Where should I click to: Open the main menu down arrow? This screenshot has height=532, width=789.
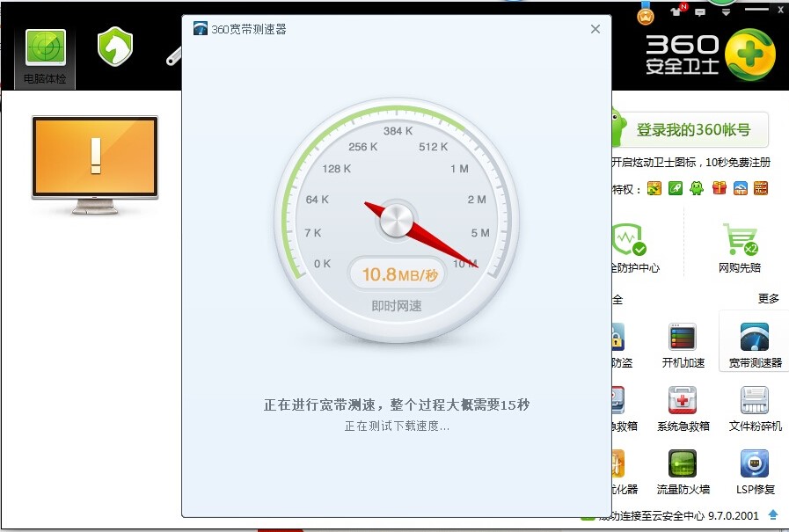726,12
